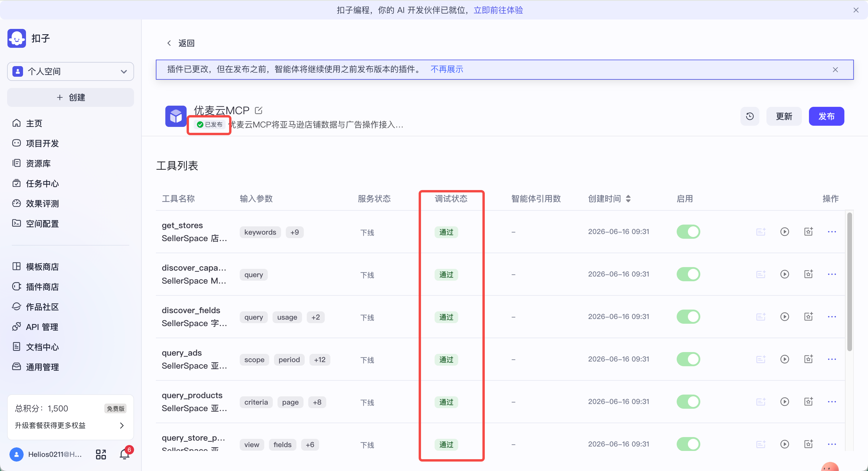Click the starred calendar icon for query_ads
This screenshot has height=471, width=868.
tap(808, 359)
